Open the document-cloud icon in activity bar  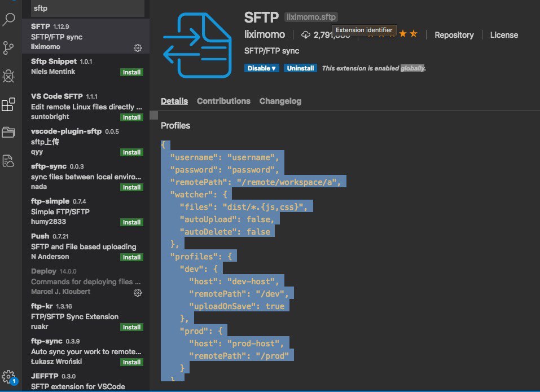(8, 161)
